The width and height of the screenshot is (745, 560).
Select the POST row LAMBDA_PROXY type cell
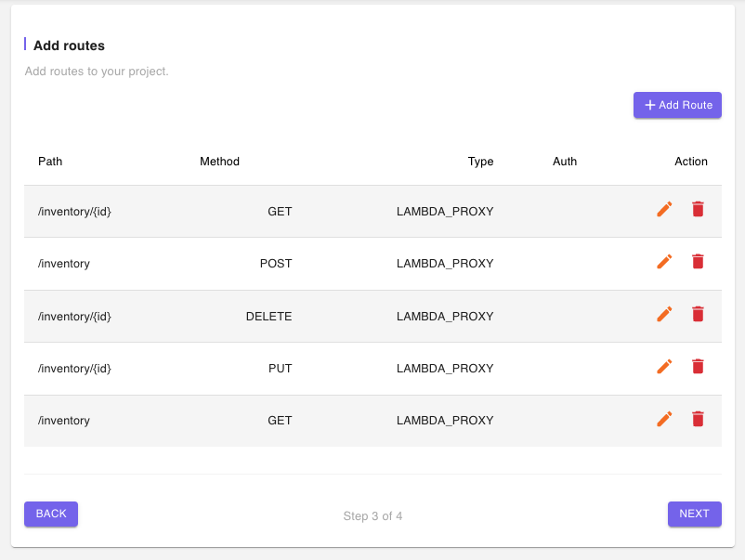445,264
